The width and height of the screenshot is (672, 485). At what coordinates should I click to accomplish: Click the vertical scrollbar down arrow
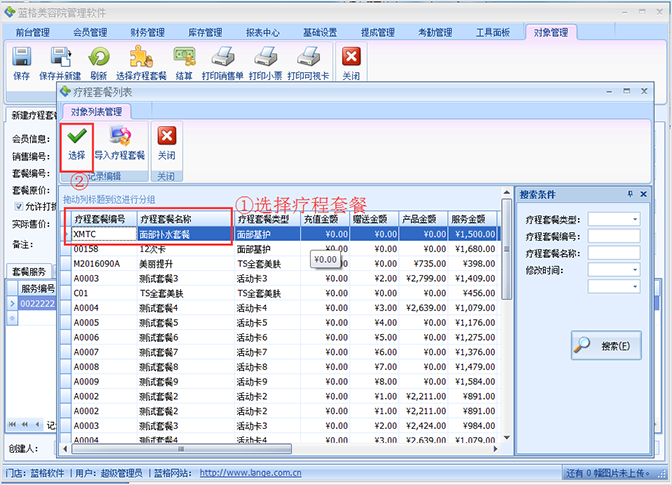tap(507, 437)
